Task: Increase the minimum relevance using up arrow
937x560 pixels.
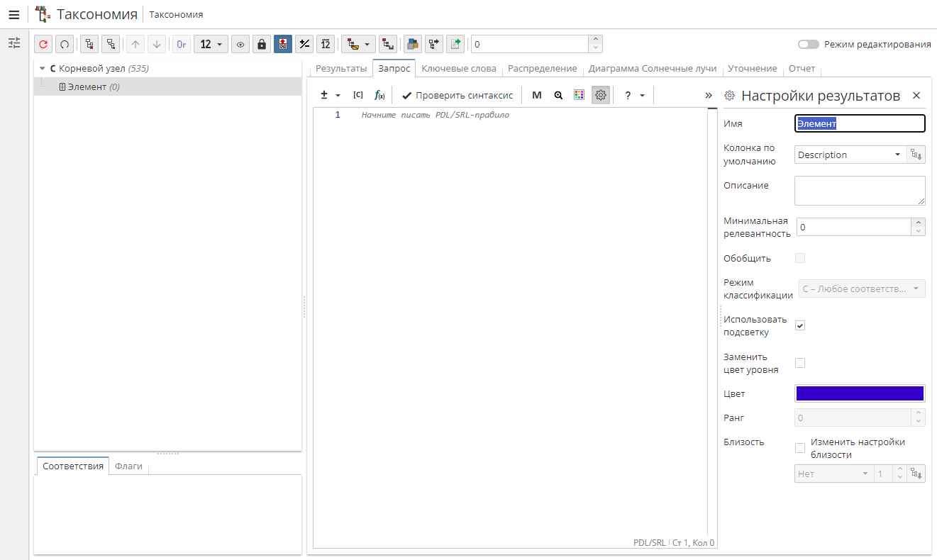Action: [919, 223]
